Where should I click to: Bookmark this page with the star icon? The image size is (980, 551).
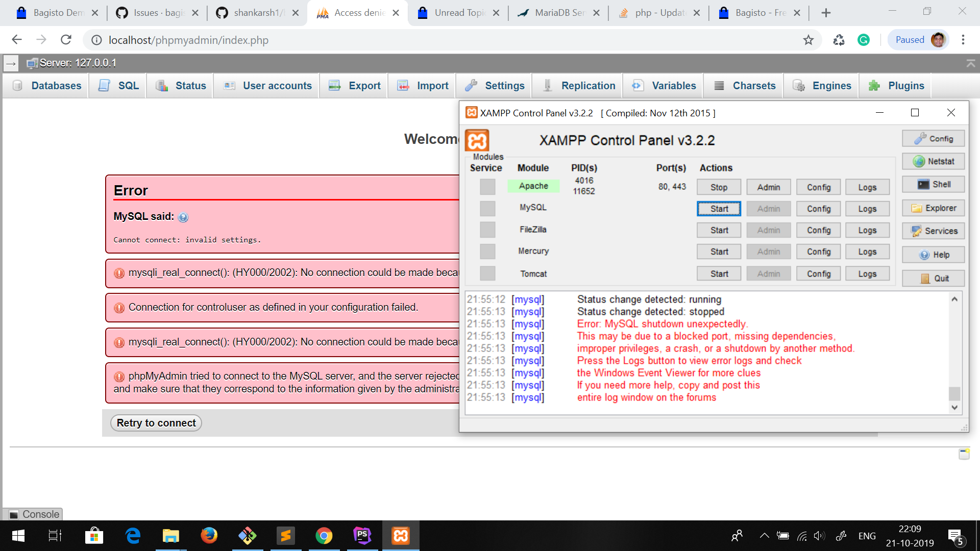coord(808,40)
